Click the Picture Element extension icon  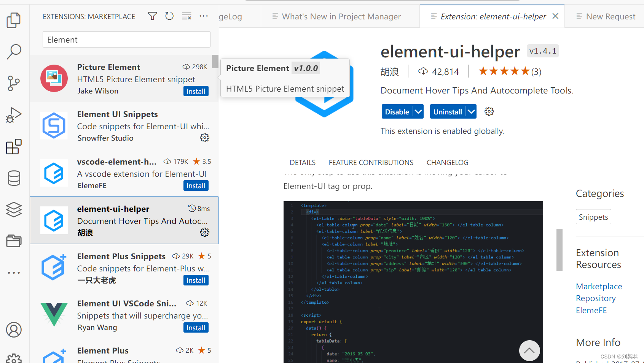[x=54, y=78]
